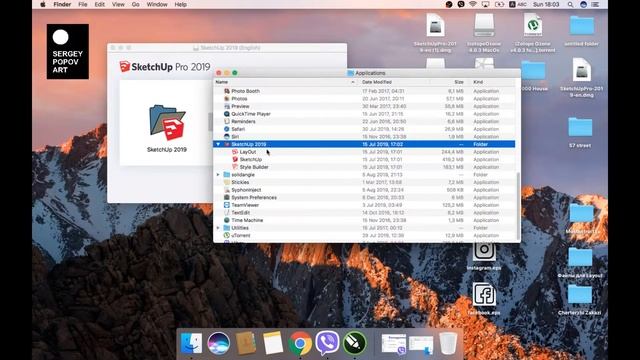Viewport: 640px width, 360px height.
Task: Select the facebook.eps file on desktop
Action: (x=484, y=298)
